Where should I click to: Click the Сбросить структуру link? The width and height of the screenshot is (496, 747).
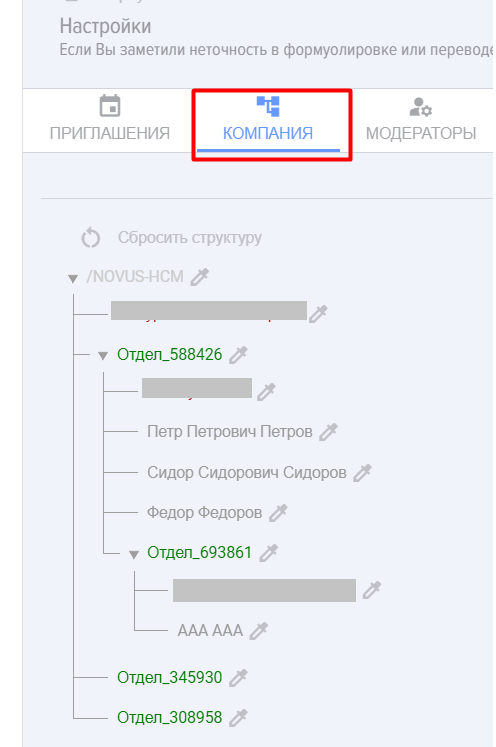coord(190,238)
